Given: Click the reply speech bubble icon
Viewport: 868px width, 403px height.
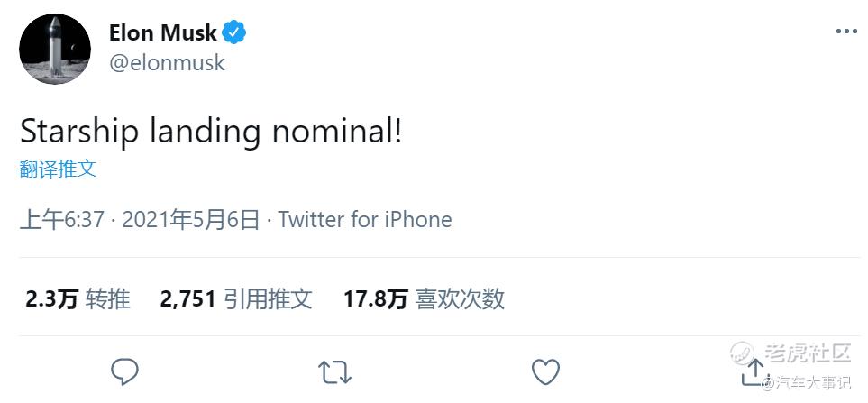Looking at the screenshot, I should [x=124, y=371].
